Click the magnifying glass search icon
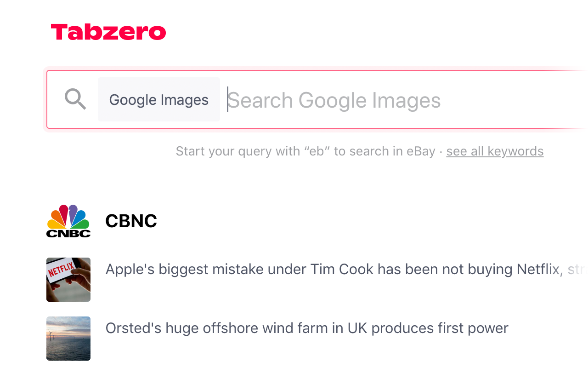588x368 pixels. (75, 99)
